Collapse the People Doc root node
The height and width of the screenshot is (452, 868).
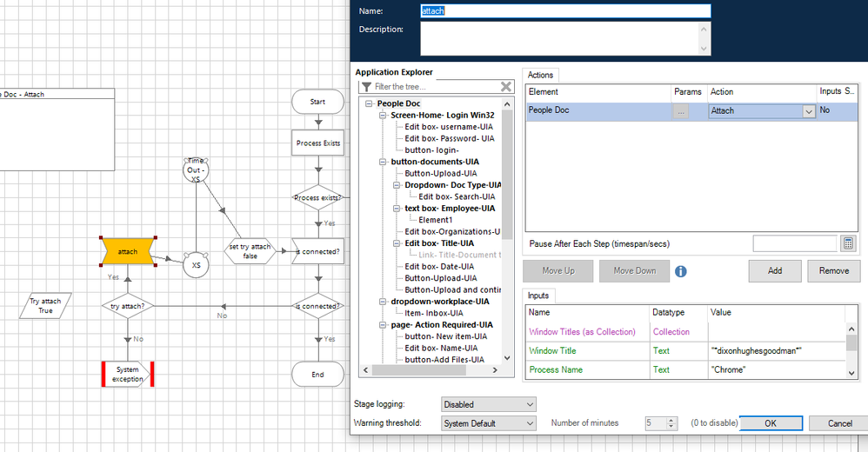pos(370,103)
